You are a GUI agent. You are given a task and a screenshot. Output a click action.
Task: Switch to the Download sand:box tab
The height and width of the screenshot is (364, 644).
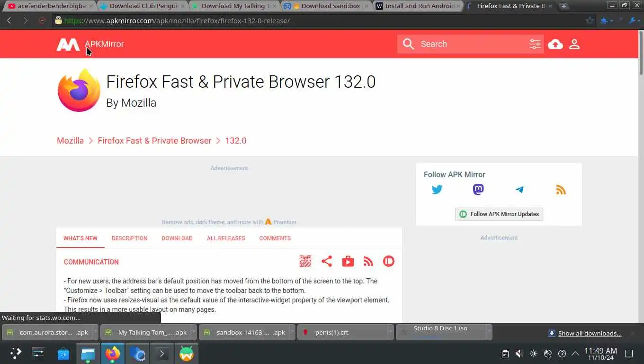pos(327,6)
